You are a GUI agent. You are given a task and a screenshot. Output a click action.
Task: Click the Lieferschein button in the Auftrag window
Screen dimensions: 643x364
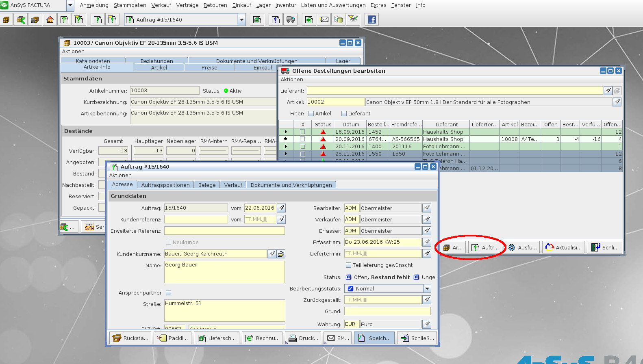[216, 338]
